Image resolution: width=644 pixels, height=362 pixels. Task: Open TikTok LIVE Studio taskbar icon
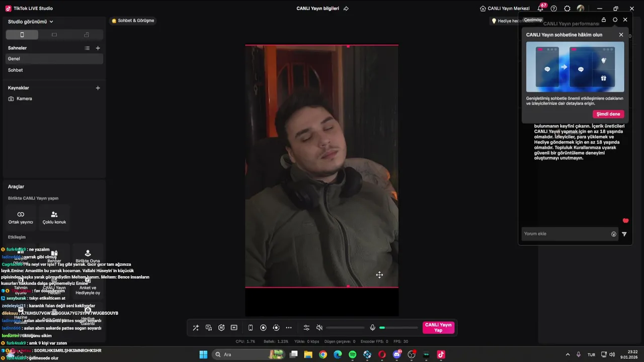pos(441,354)
